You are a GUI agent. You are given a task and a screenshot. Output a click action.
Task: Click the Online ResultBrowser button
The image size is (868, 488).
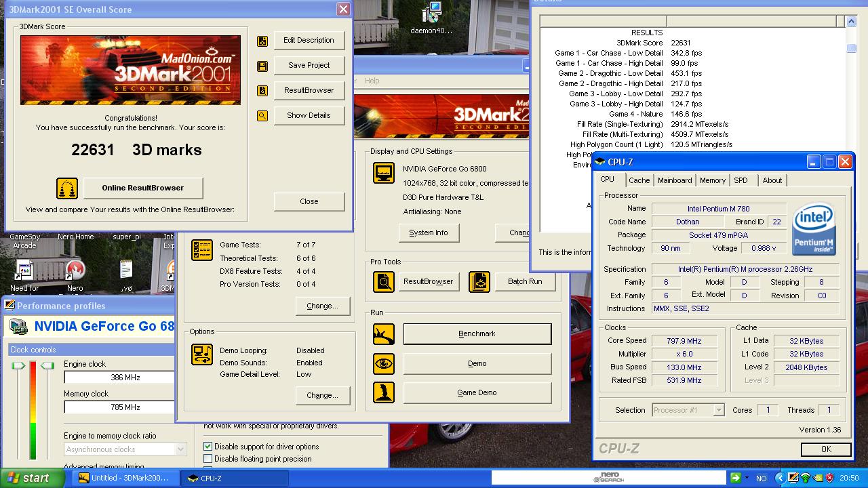pos(143,188)
